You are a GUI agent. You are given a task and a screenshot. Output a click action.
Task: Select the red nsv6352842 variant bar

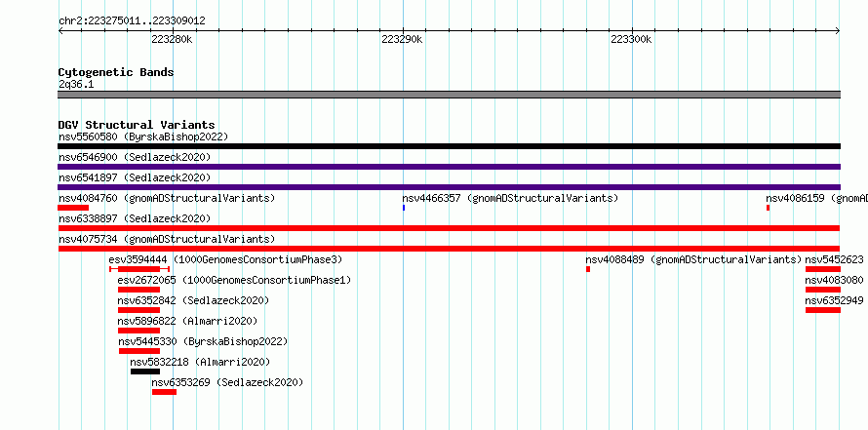tap(138, 310)
